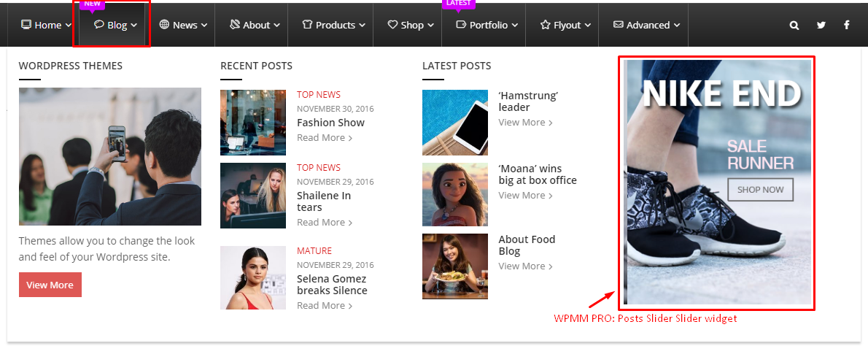Image resolution: width=868 pixels, height=346 pixels.
Task: Open the Twitter bird icon
Action: click(821, 25)
